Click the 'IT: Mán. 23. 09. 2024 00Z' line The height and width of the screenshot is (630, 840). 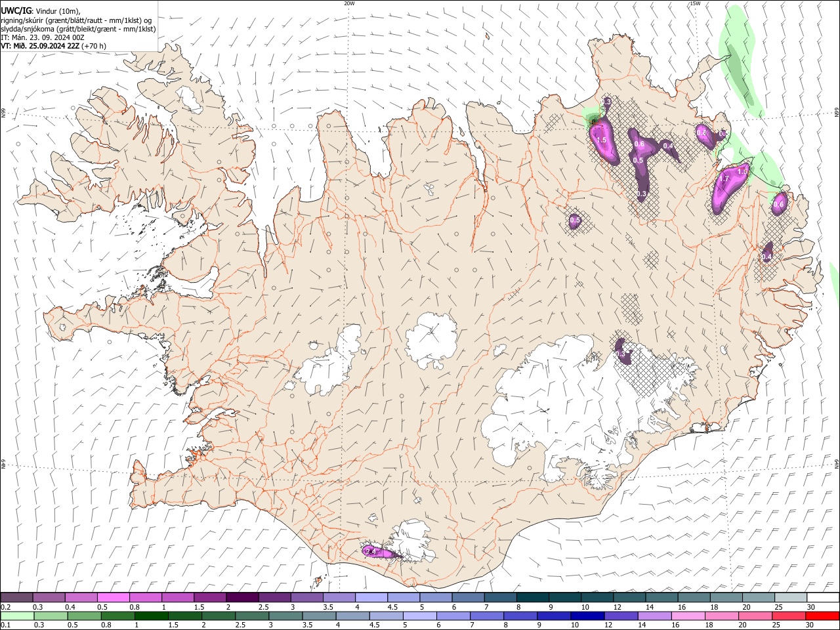tap(42, 37)
